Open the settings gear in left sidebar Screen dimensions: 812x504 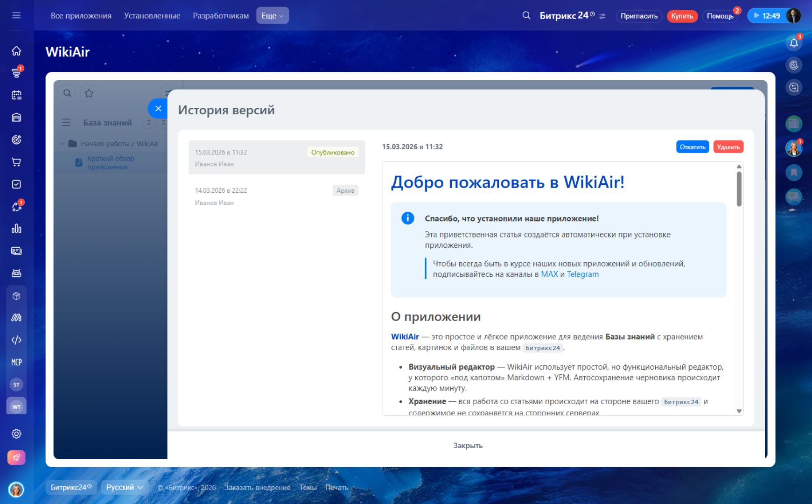16,434
